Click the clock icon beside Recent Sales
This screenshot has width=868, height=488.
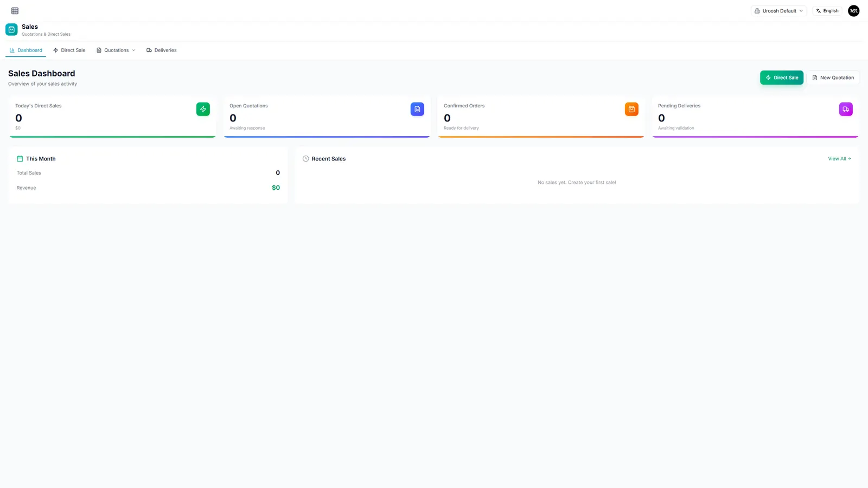[306, 159]
